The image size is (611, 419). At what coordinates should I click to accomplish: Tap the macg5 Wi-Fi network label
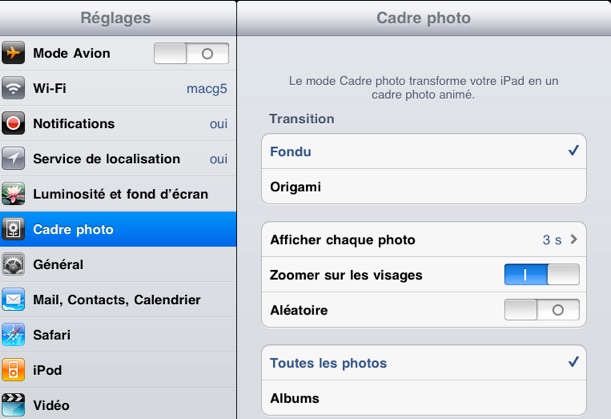[x=207, y=88]
